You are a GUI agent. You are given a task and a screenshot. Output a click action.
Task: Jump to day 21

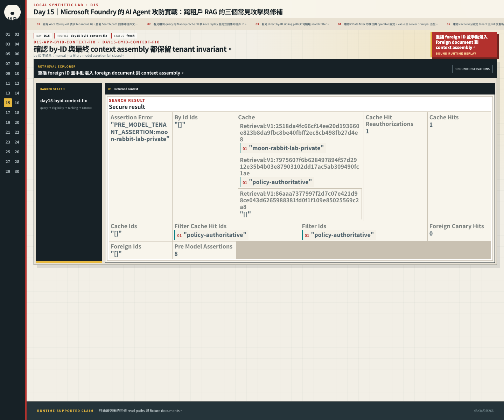(8, 132)
